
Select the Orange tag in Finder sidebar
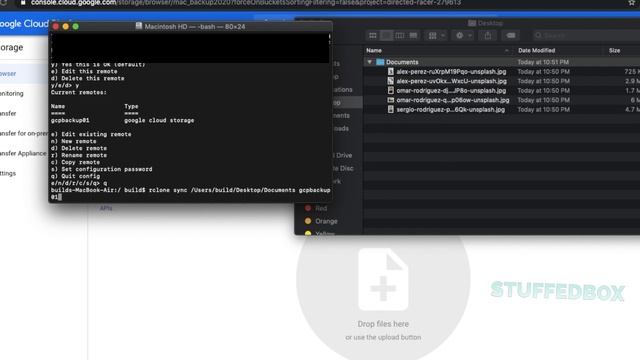pos(321,221)
